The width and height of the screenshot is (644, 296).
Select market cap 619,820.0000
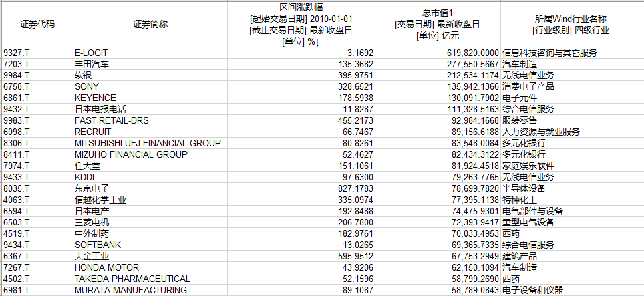437,53
